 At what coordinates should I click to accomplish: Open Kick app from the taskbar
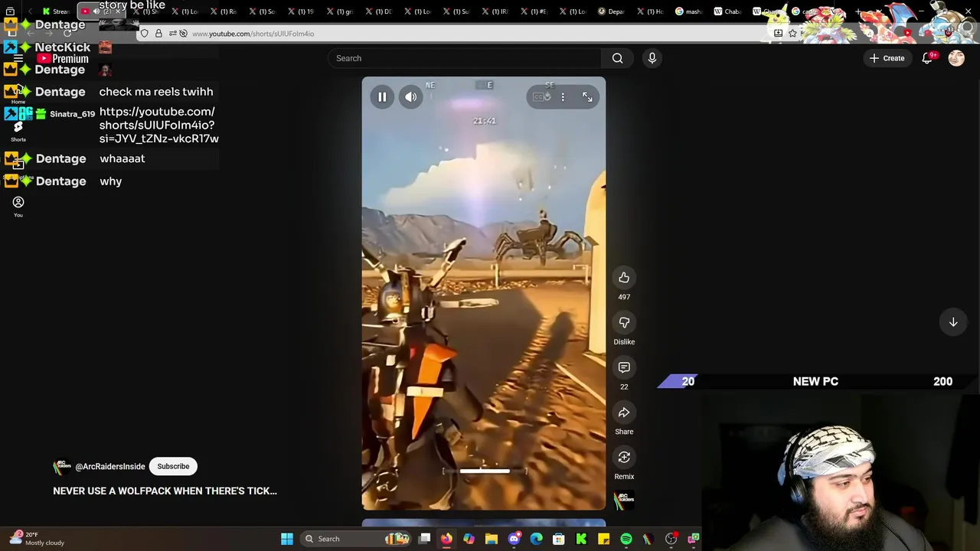click(581, 539)
